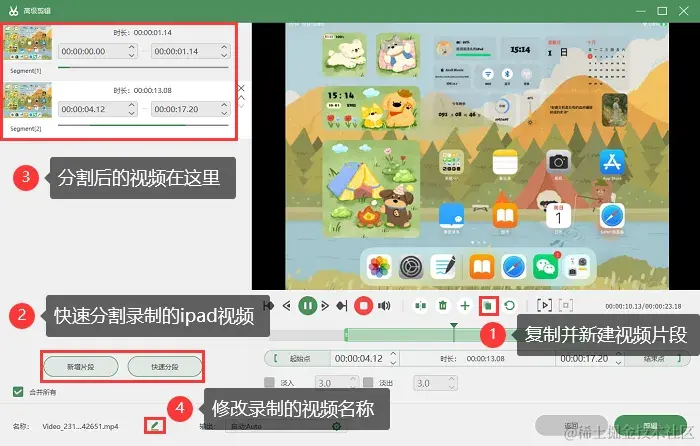Click the Segment[1] label text

(25, 71)
